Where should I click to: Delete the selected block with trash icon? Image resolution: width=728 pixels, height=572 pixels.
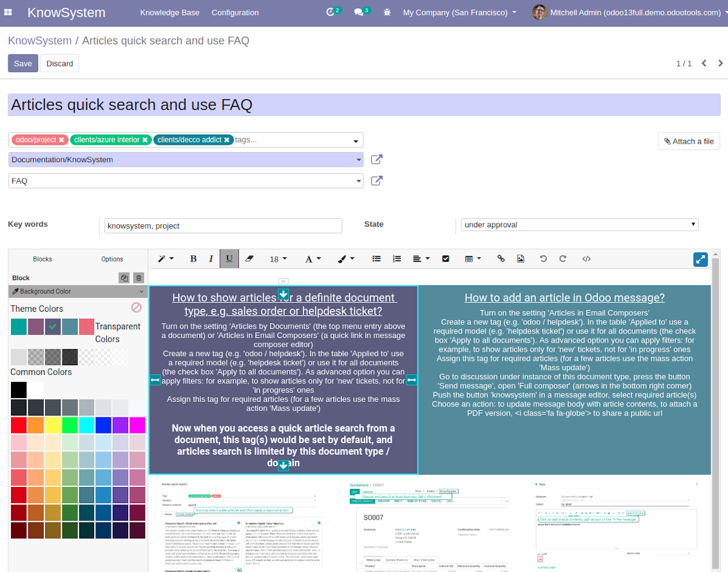139,278
